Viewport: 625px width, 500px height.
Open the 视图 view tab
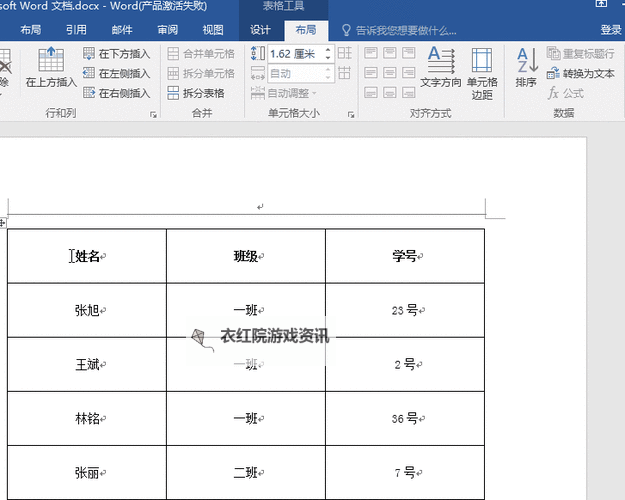pos(213,30)
